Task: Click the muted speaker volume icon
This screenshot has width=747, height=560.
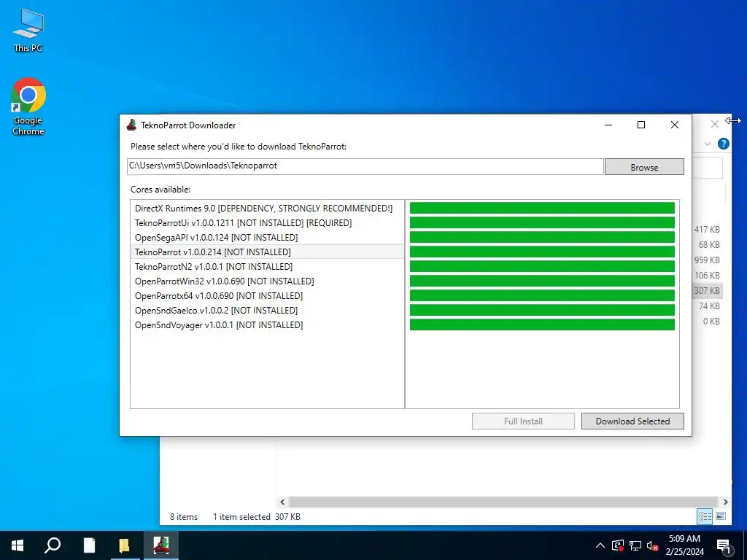Action: coord(653,545)
